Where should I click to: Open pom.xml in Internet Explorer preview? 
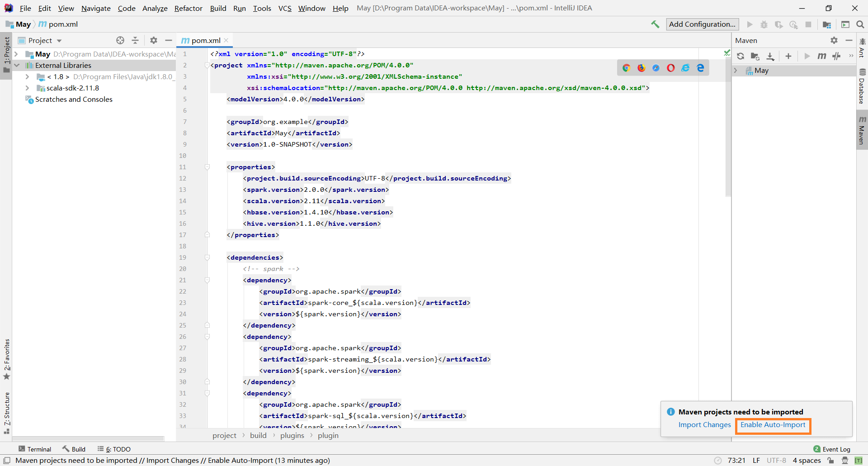686,68
